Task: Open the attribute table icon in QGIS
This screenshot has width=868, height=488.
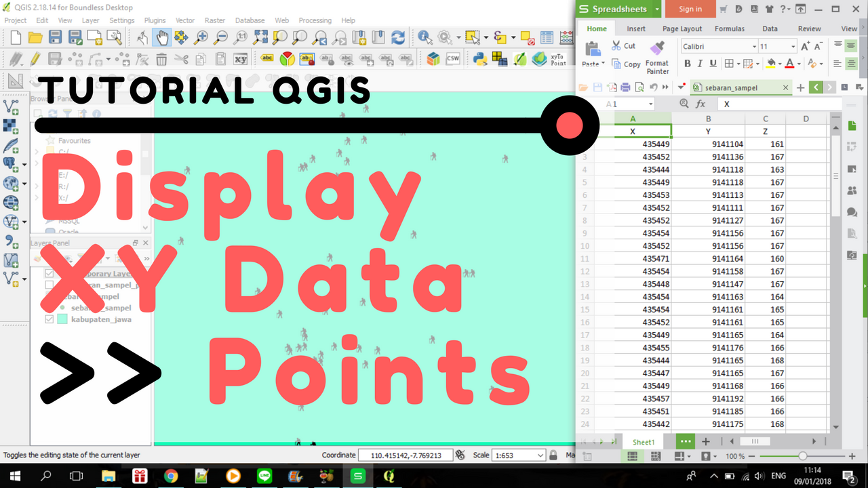Action: pos(547,37)
